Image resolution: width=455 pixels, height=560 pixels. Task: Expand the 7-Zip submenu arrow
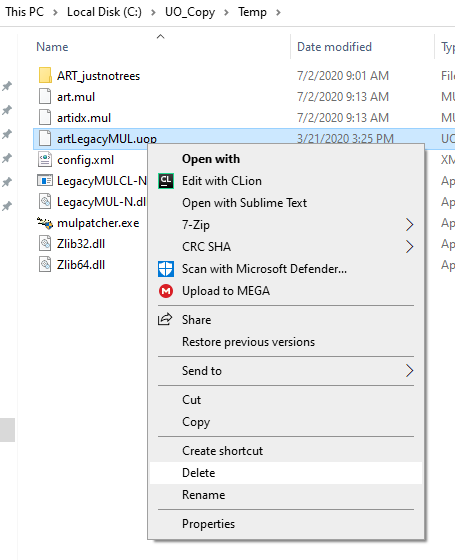[410, 225]
